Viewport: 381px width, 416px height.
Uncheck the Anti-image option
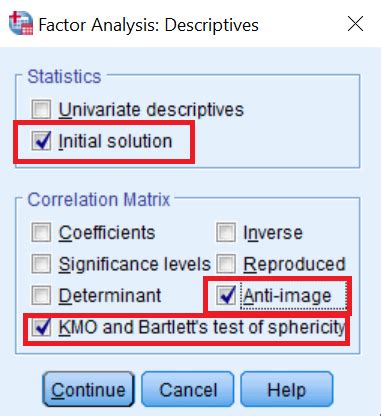pos(226,295)
